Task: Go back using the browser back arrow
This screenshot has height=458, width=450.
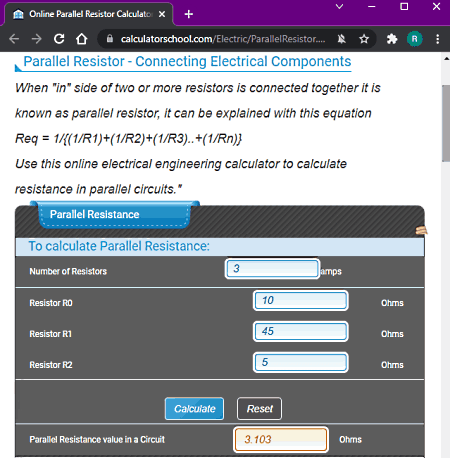Action: [14, 39]
